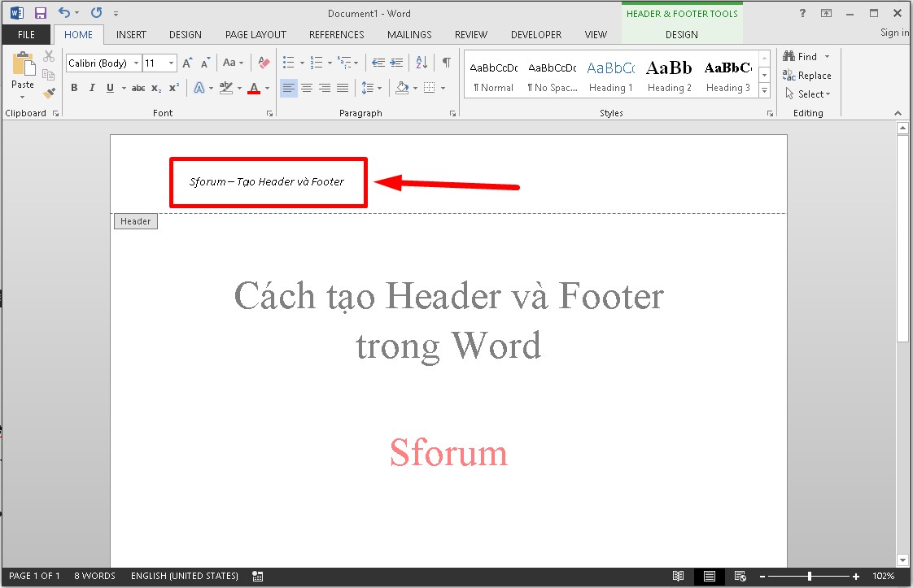Clear all formatting with the eraser icon
Screen dimensions: 913x588
click(x=264, y=63)
